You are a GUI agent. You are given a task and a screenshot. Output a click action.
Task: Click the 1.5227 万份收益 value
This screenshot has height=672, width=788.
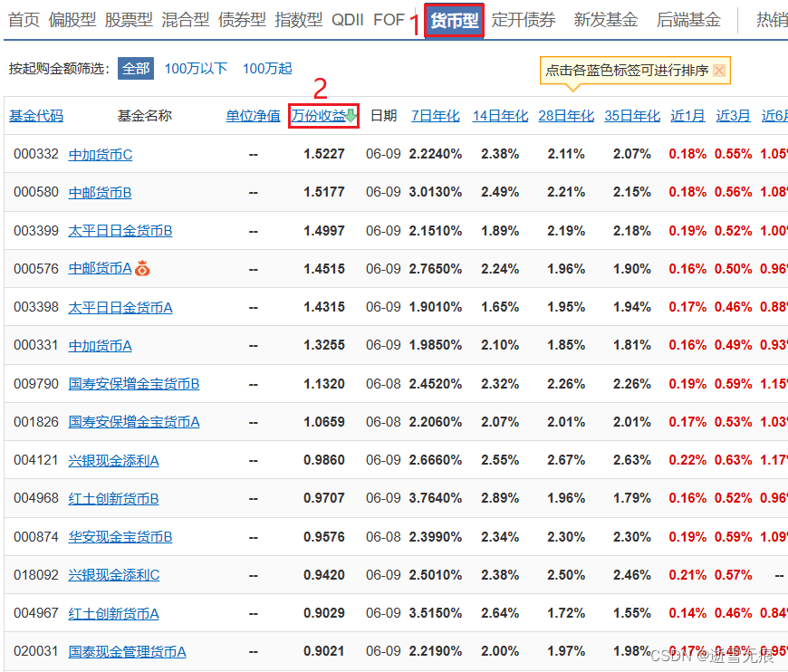[324, 154]
